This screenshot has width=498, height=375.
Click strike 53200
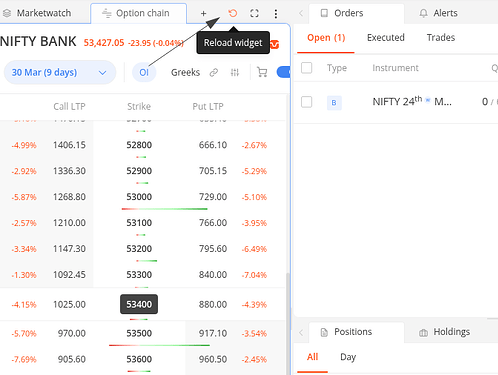pyautogui.click(x=139, y=249)
